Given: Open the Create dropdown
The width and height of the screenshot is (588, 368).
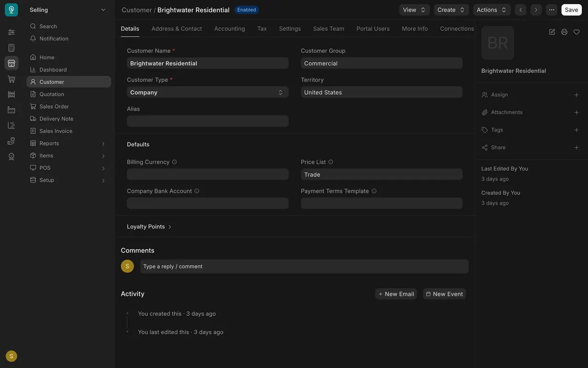Looking at the screenshot, I should [452, 10].
